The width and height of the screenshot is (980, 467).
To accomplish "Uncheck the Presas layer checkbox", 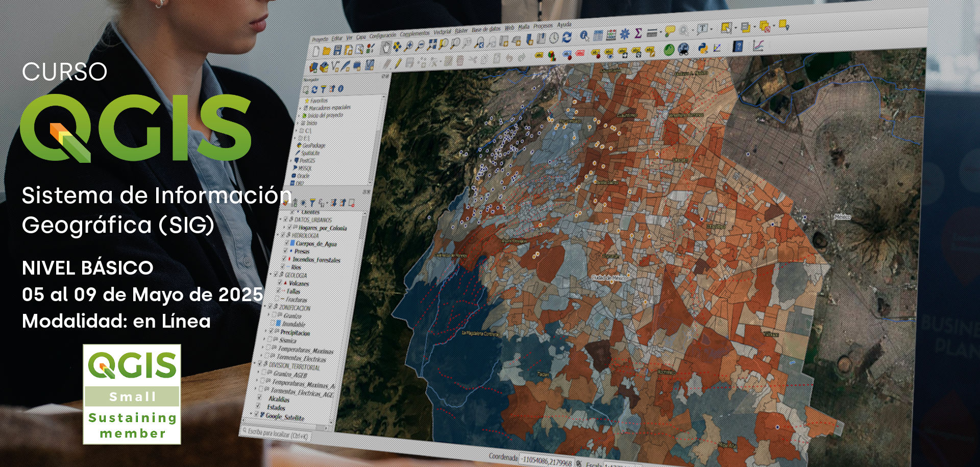I will 285,251.
